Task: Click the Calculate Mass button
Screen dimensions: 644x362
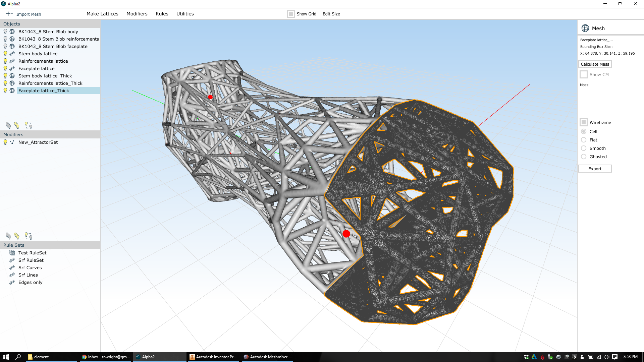Action: tap(595, 64)
